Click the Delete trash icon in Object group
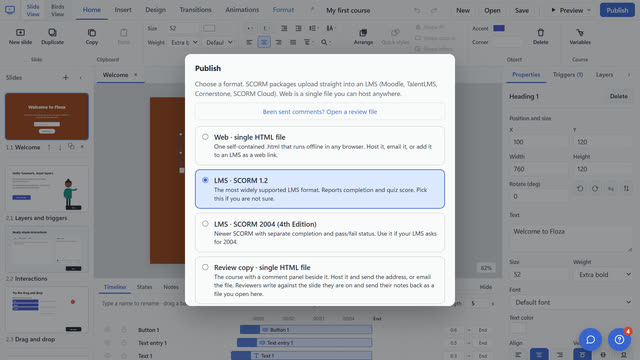The height and width of the screenshot is (360, 640). coord(540,33)
